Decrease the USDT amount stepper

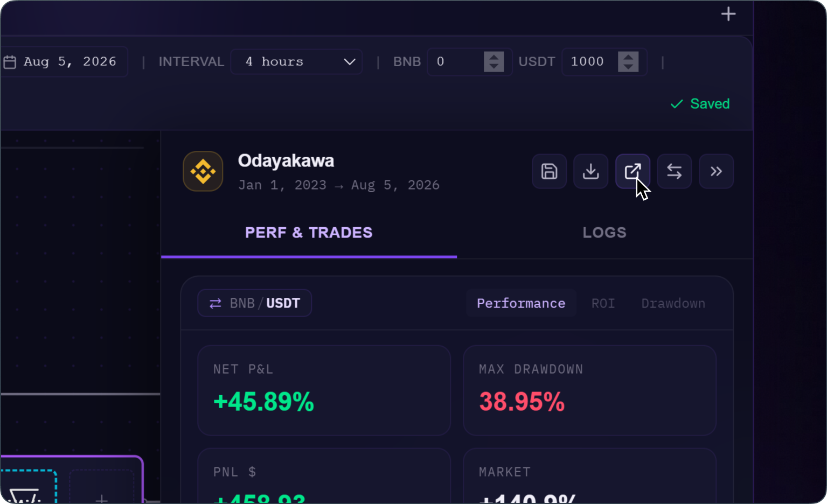coord(628,67)
